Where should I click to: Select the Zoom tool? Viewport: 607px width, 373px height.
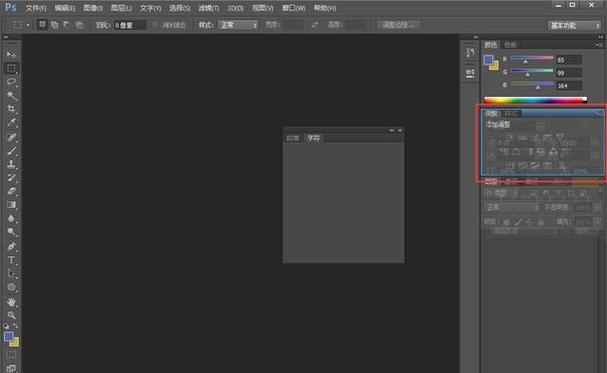(x=11, y=315)
